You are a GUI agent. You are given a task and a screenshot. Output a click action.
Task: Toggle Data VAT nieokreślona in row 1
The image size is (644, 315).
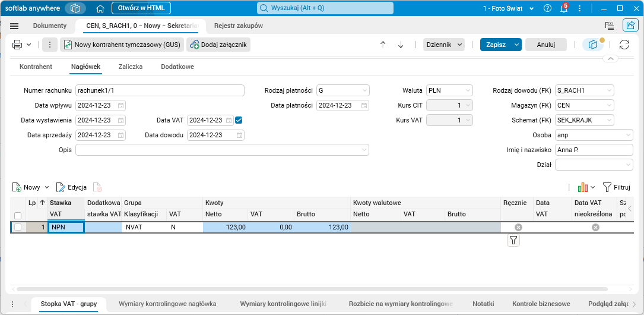tap(595, 228)
